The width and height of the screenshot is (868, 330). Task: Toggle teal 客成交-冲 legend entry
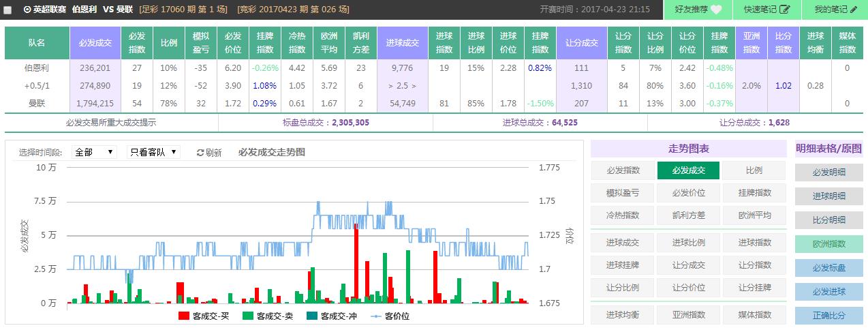coord(332,316)
